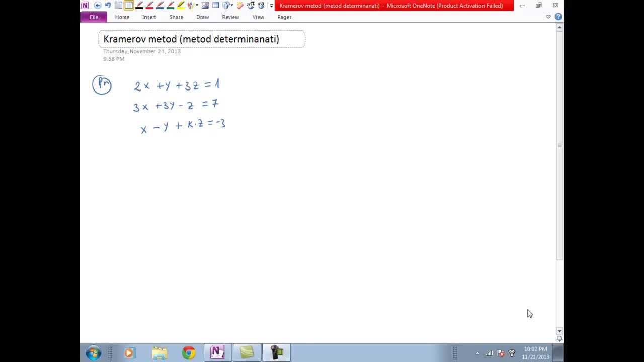Select the yellow highlighter
Screen dimensions: 644x362
pyautogui.click(x=181, y=5)
